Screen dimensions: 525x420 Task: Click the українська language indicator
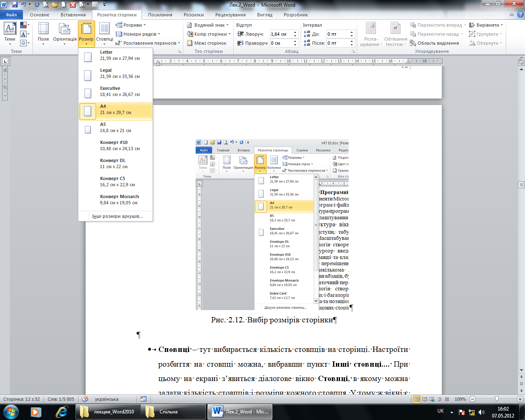pyautogui.click(x=107, y=399)
